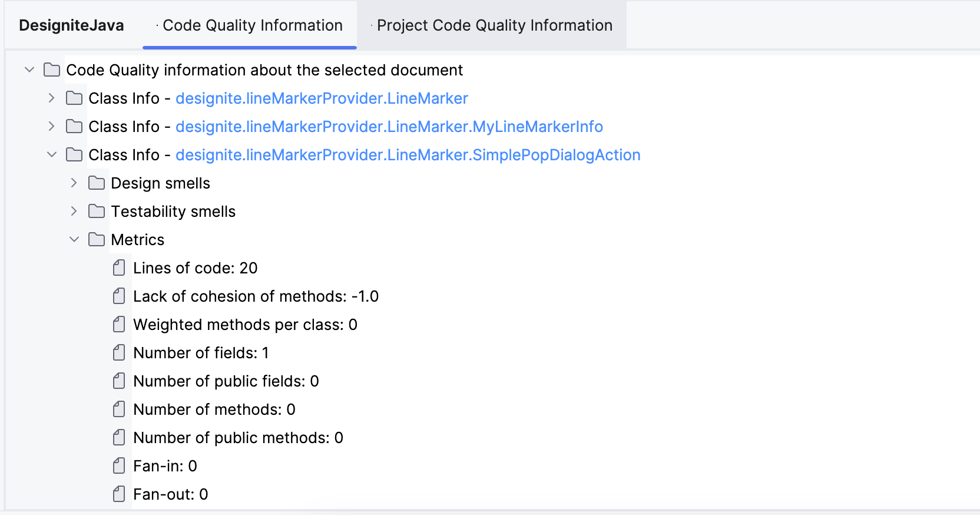Screen dimensions: 980x515
Task: Click file icon beside Number of public methods
Action: click(x=119, y=438)
